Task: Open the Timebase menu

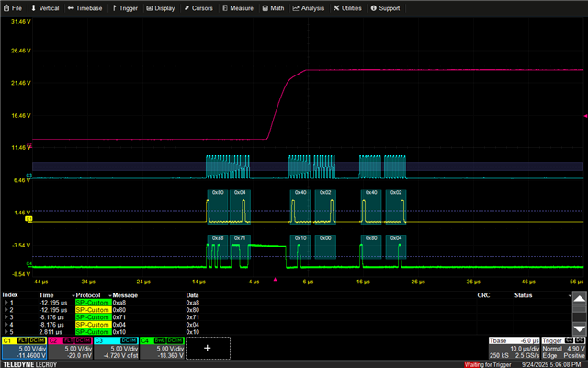Action: [x=85, y=7]
